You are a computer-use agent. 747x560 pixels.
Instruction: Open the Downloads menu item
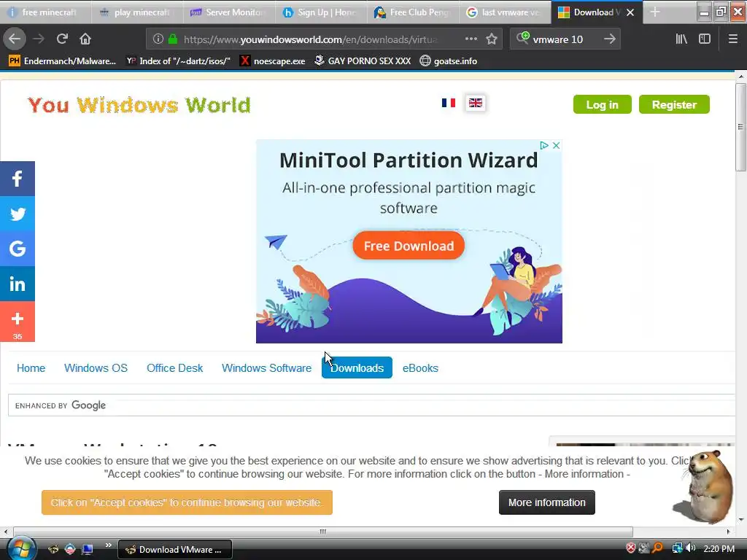[357, 368]
